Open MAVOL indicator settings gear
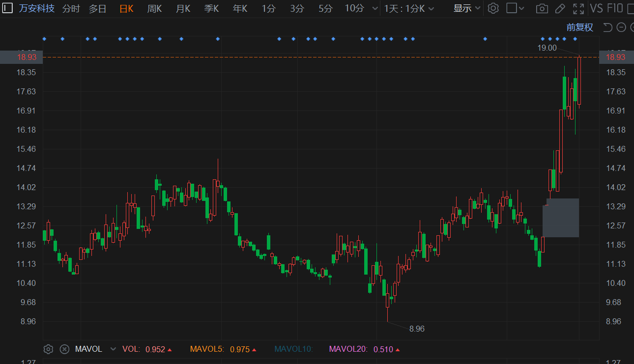Screen dimensions: 634x364 (48, 349)
